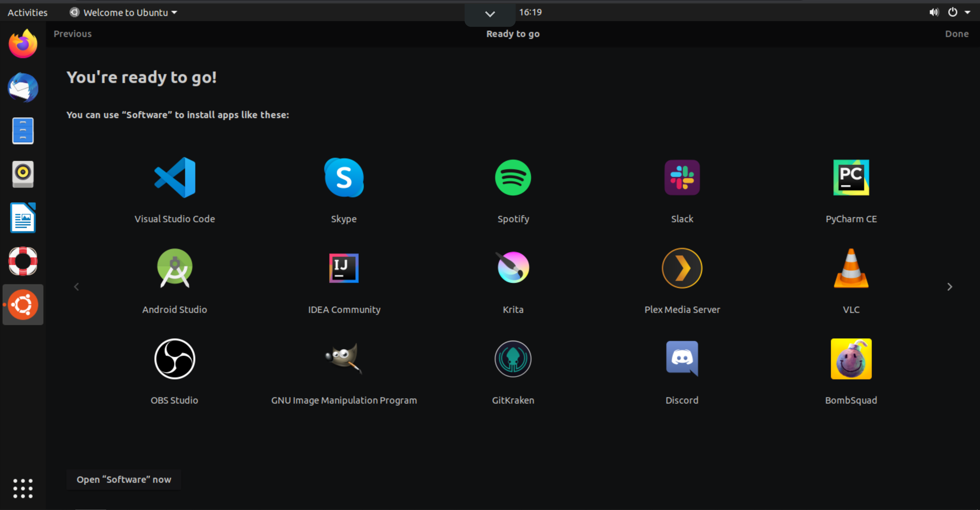Open the OBS Studio icon
This screenshot has width=980, height=510.
tap(175, 359)
